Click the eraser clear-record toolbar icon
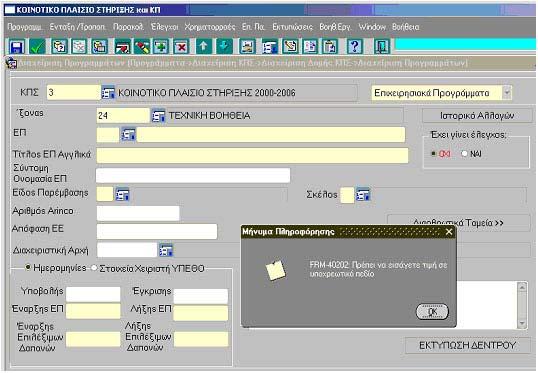This screenshot has height=373, width=538. click(142, 46)
